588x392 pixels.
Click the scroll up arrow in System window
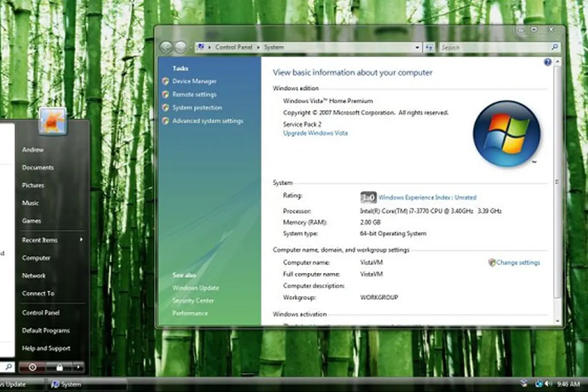pos(557,62)
